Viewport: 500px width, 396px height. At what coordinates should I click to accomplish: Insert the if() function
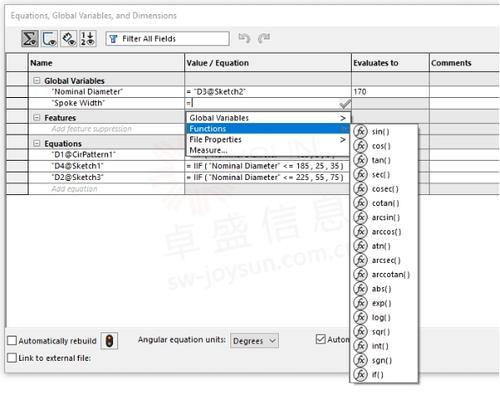tap(385, 375)
